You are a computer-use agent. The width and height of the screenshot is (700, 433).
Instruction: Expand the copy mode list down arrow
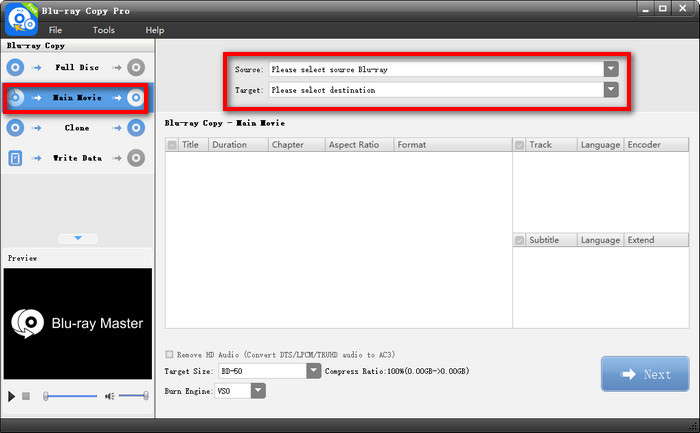coord(78,238)
